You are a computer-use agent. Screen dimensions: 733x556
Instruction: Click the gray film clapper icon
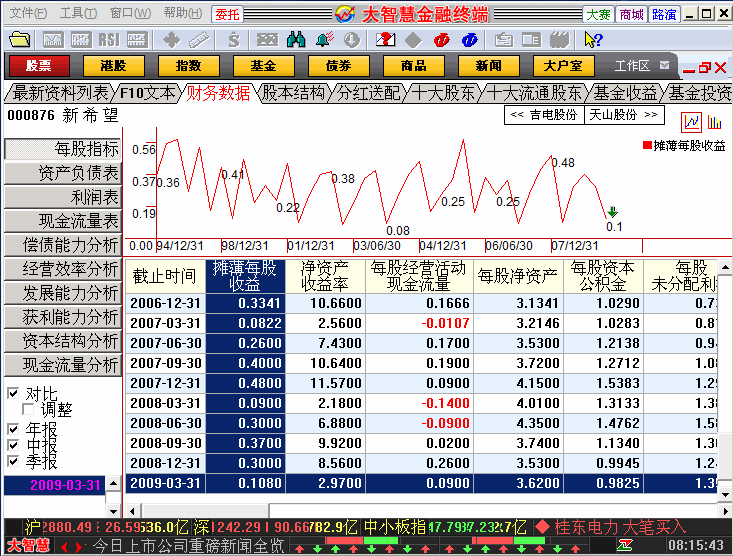560,40
